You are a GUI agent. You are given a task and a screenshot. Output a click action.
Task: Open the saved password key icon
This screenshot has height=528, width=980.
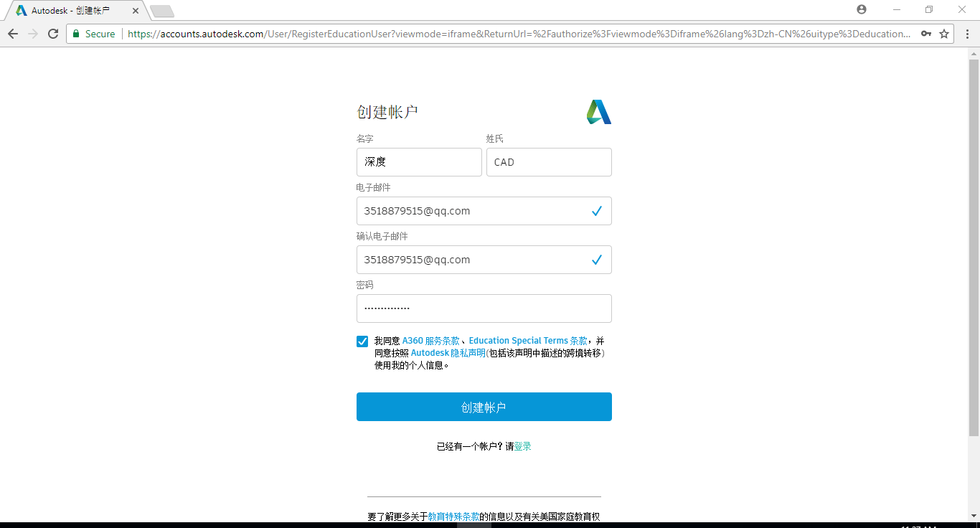[x=926, y=34]
